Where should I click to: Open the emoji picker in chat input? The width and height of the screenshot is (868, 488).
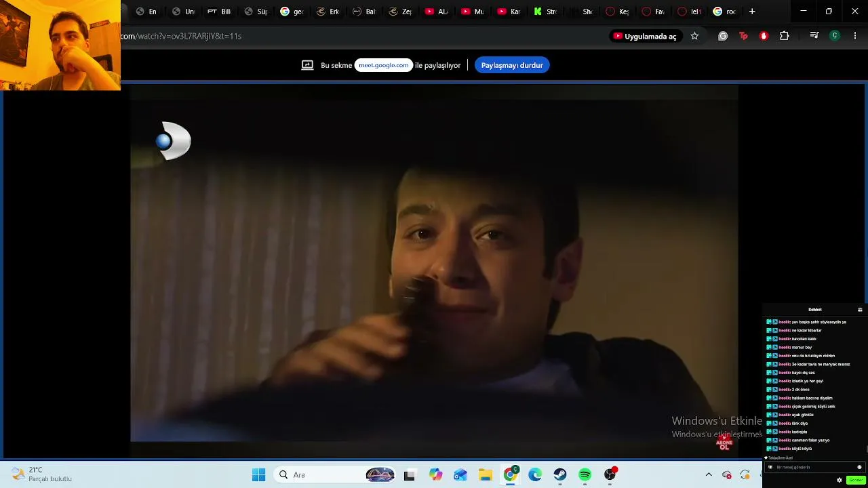(x=859, y=467)
